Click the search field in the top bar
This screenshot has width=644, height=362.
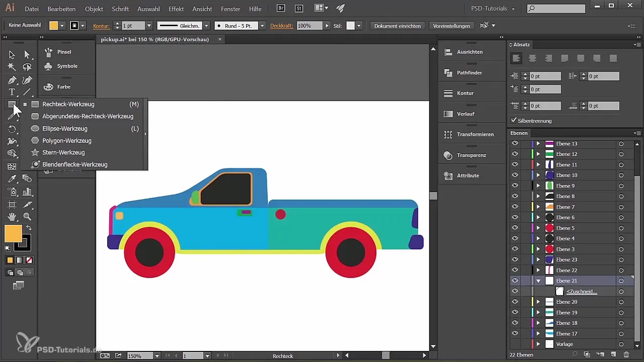[556, 9]
